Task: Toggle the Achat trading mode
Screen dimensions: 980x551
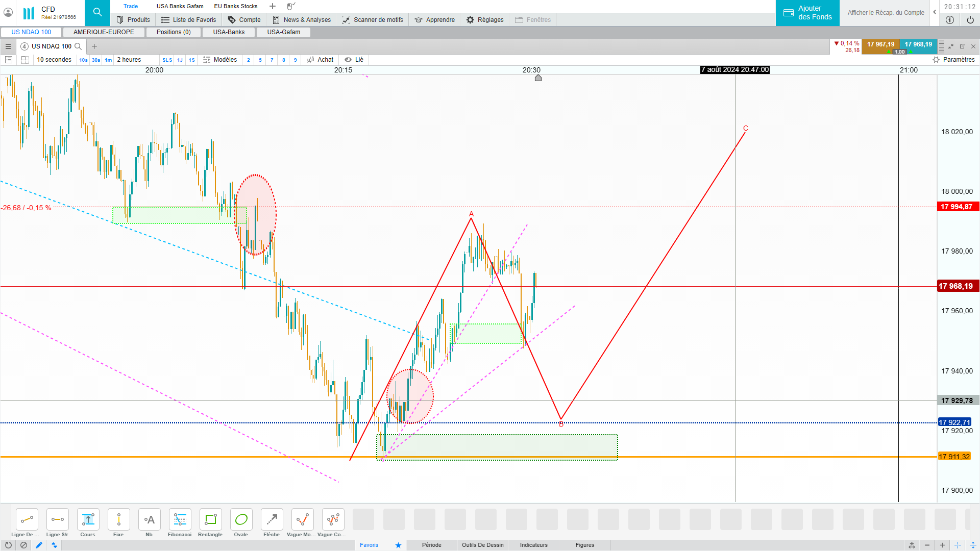Action: pyautogui.click(x=320, y=60)
